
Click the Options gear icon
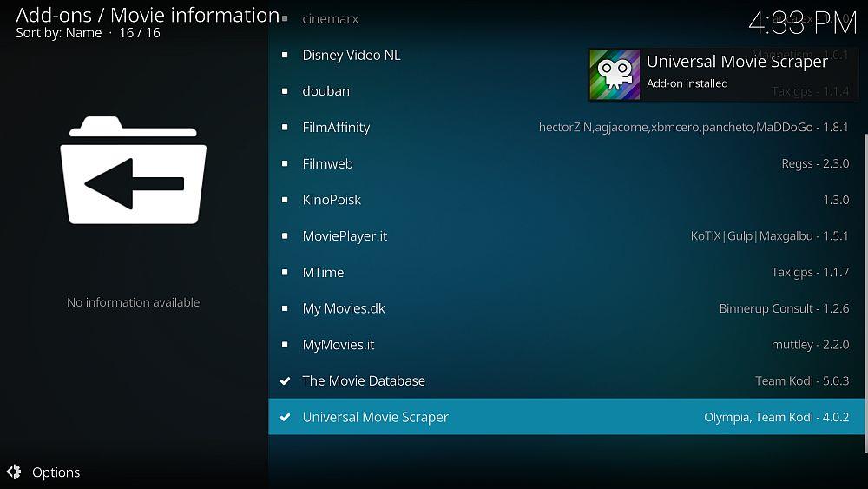14,472
